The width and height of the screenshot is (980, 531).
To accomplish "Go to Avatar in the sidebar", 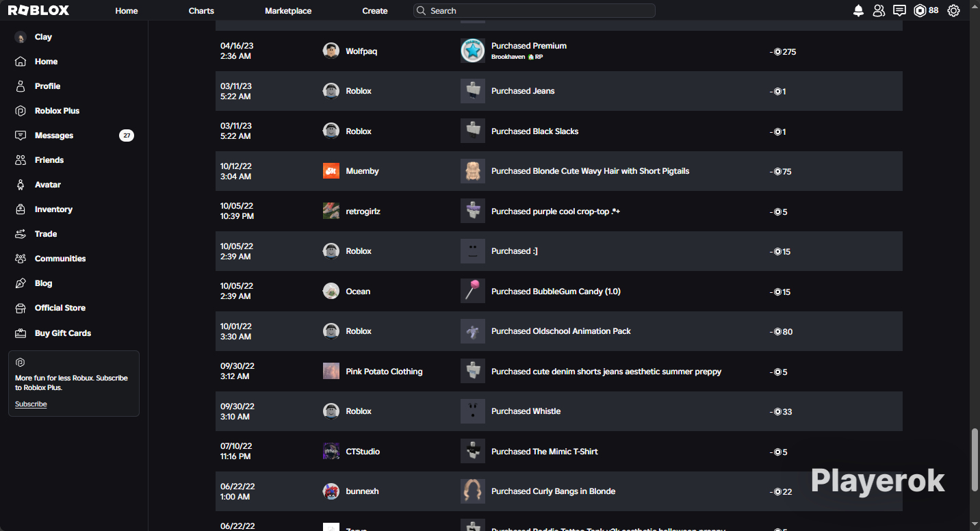I will tap(47, 185).
